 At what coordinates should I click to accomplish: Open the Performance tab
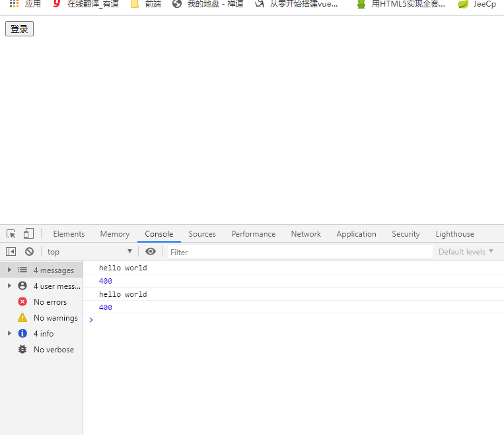[253, 234]
